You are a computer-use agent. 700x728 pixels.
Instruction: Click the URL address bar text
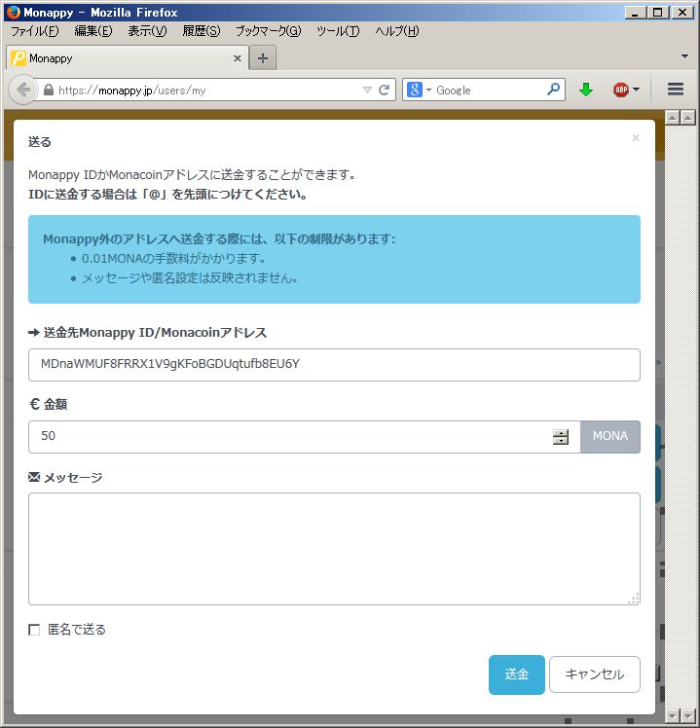[x=131, y=91]
